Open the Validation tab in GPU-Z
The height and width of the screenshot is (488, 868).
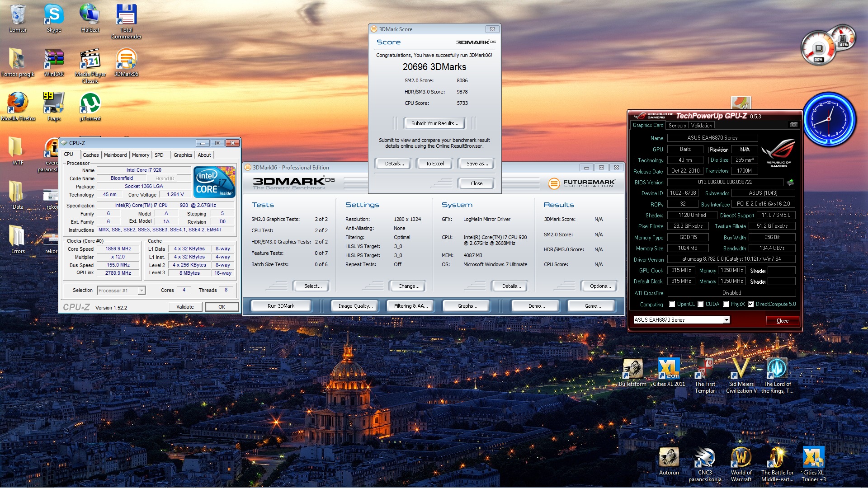click(702, 126)
